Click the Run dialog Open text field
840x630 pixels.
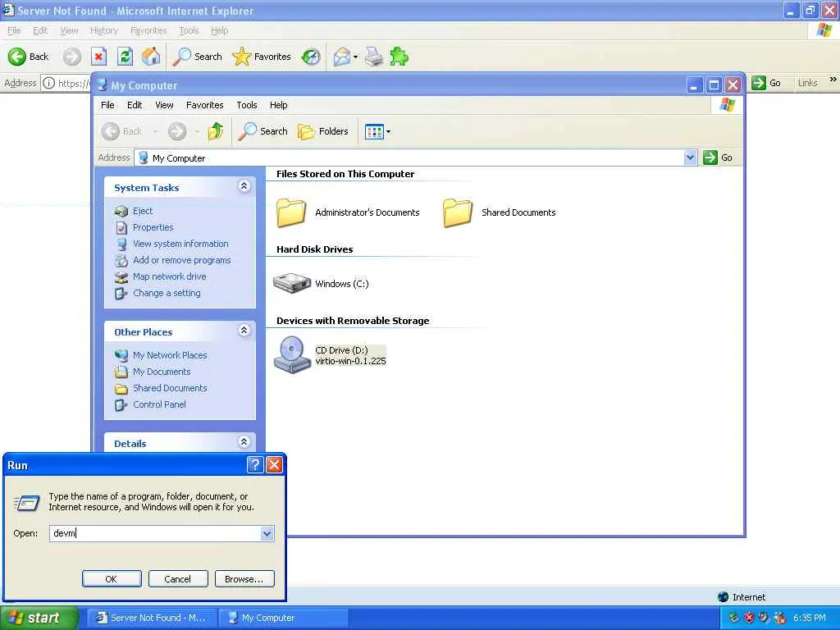tap(155, 533)
